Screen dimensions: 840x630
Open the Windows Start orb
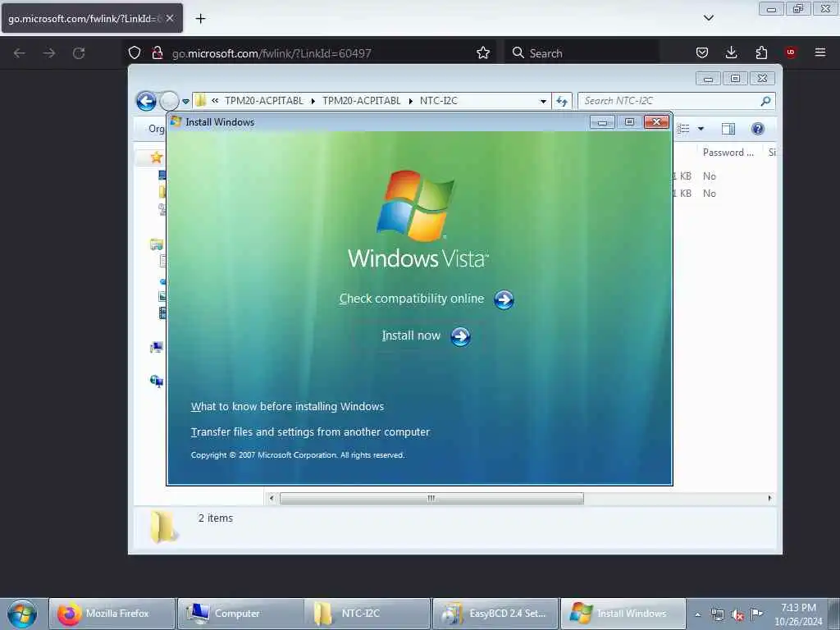click(22, 614)
